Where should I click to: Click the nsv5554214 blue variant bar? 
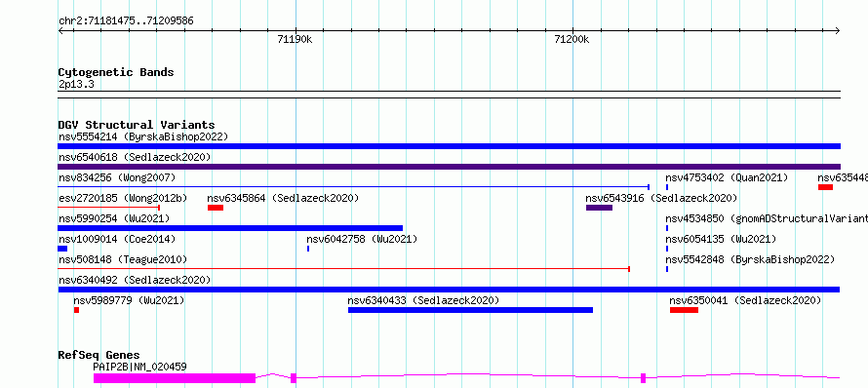(449, 146)
